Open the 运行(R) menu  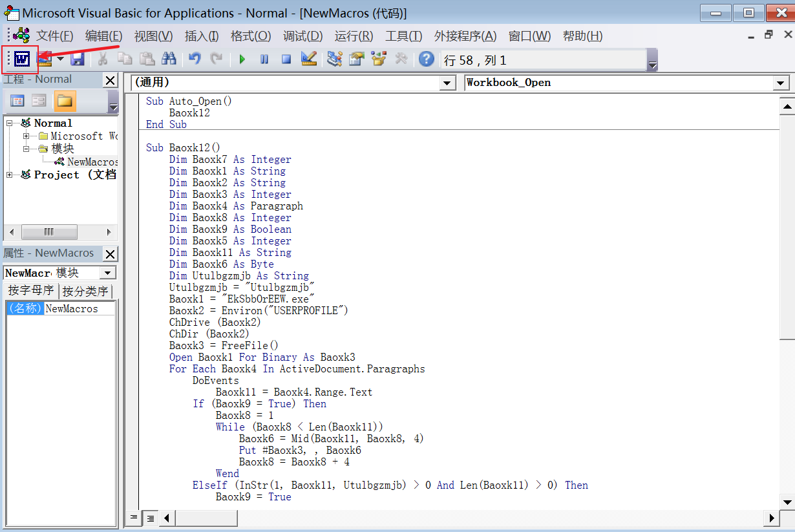[354, 36]
